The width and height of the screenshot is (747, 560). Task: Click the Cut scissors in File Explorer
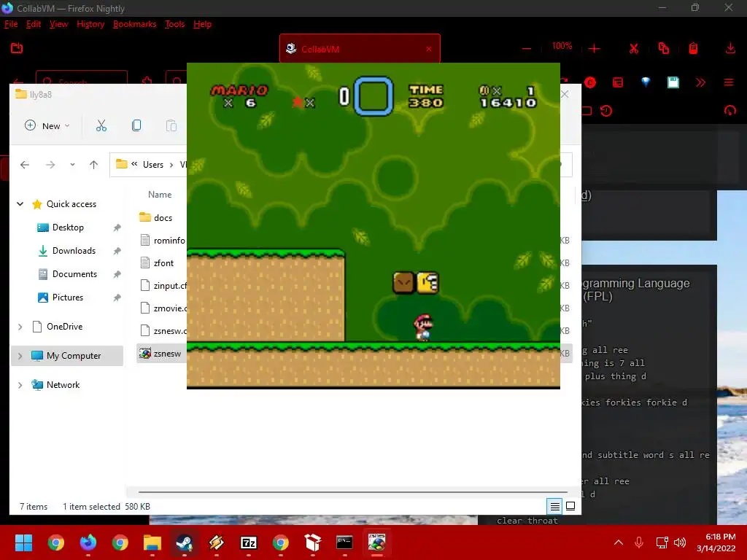pos(101,125)
